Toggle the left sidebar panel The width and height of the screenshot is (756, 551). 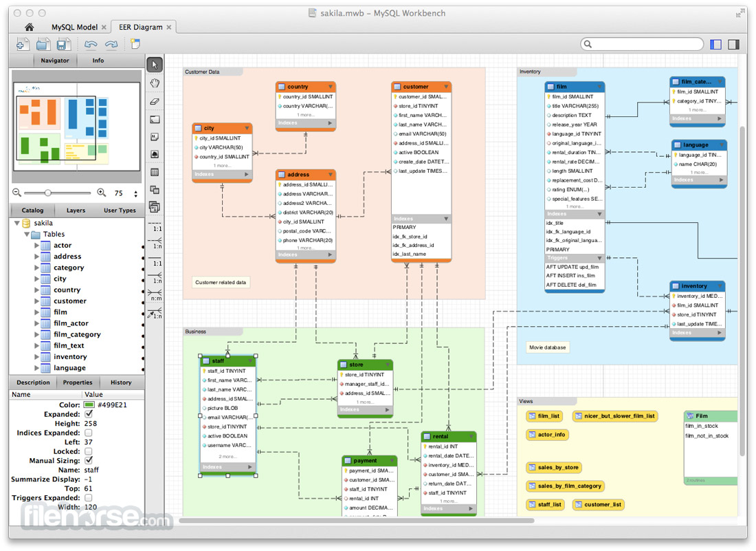click(716, 45)
